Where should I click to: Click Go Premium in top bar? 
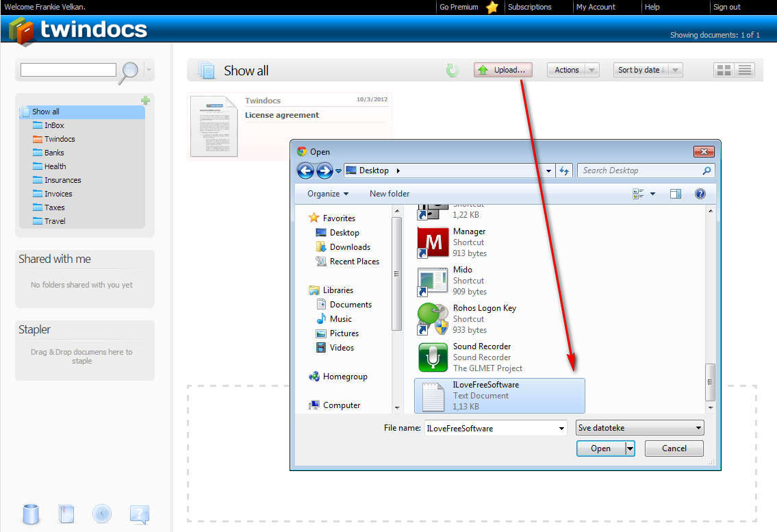(x=459, y=7)
